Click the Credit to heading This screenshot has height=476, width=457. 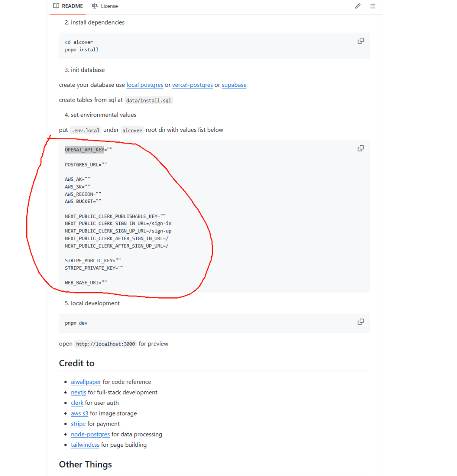(x=77, y=363)
